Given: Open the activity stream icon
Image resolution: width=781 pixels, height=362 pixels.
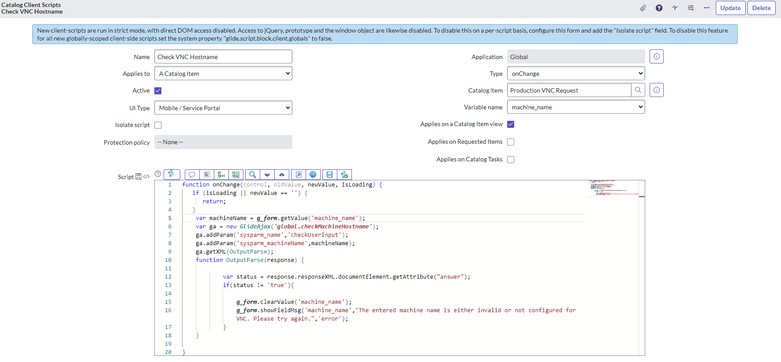Looking at the screenshot, I should point(675,8).
